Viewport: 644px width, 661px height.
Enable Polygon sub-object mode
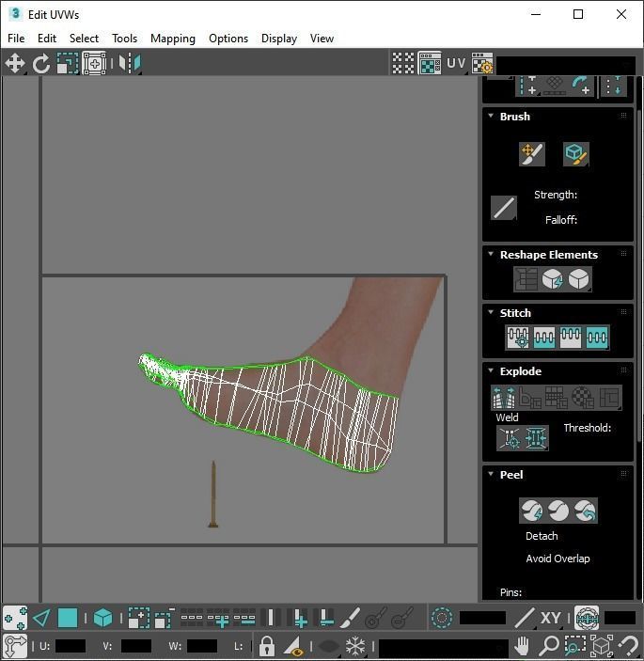68,619
